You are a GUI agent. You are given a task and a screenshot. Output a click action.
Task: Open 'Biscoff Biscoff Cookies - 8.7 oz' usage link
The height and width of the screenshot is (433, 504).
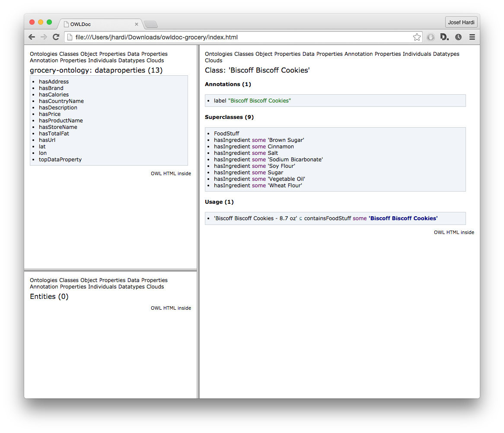(255, 218)
